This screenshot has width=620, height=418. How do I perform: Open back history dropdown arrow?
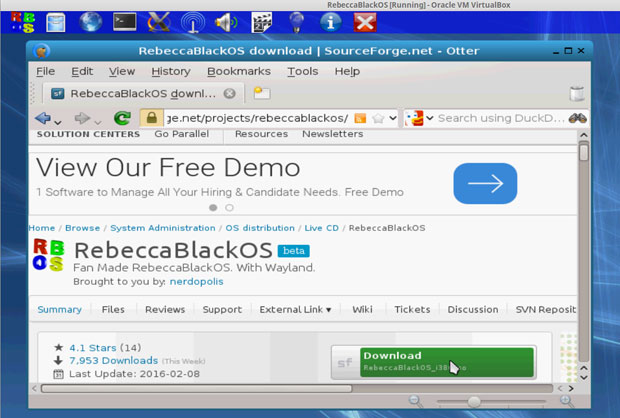point(58,122)
